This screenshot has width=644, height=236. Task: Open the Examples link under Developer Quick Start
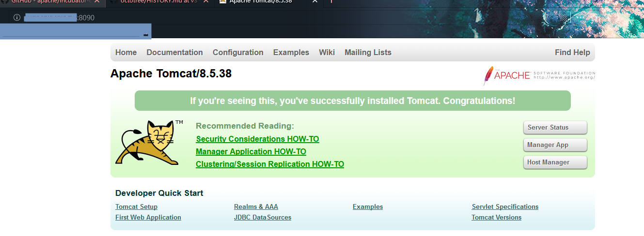pos(368,207)
